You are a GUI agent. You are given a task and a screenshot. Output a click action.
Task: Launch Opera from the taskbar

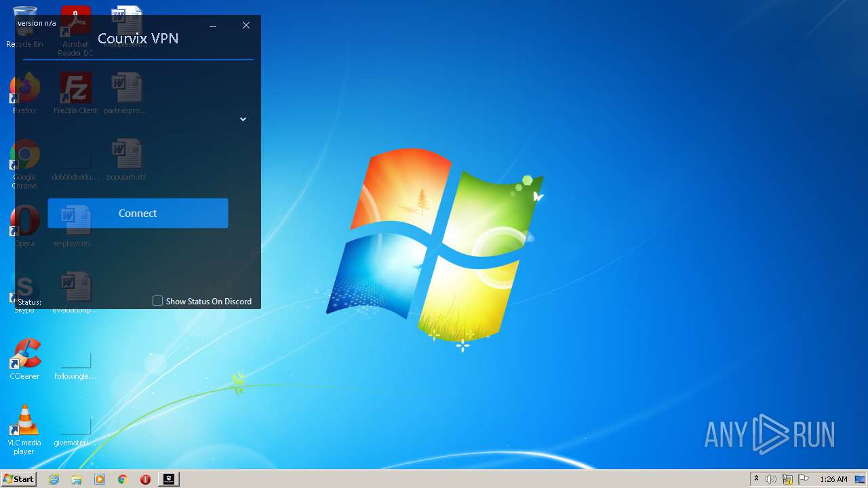click(145, 479)
